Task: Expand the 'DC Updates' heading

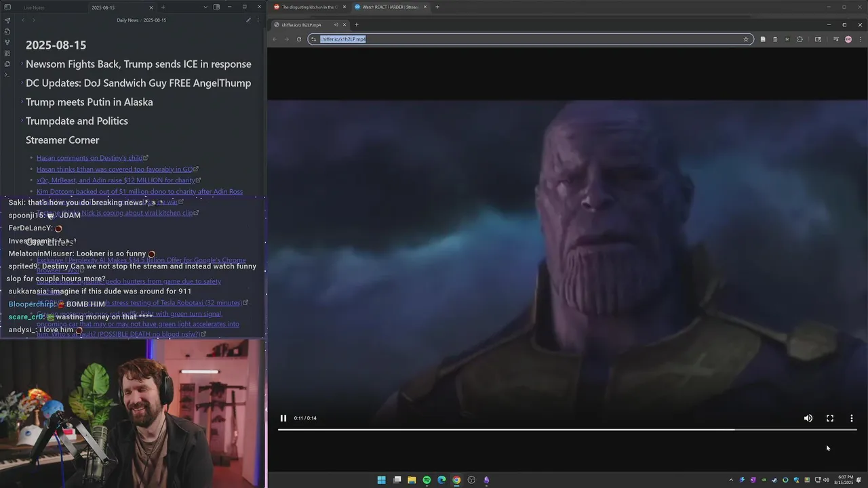Action: click(21, 83)
